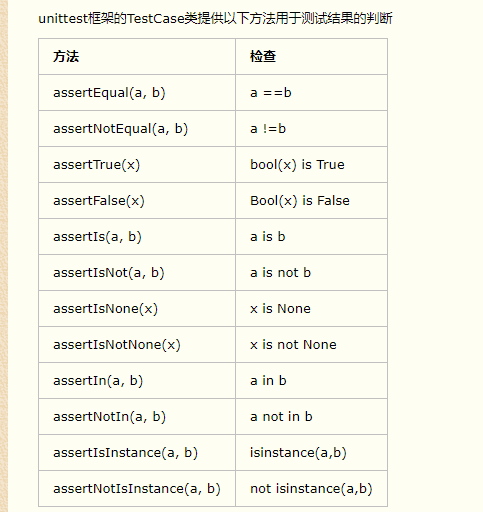Image resolution: width=483 pixels, height=512 pixels.
Task: Select the 'a not in b' cell
Action: click(x=311, y=417)
